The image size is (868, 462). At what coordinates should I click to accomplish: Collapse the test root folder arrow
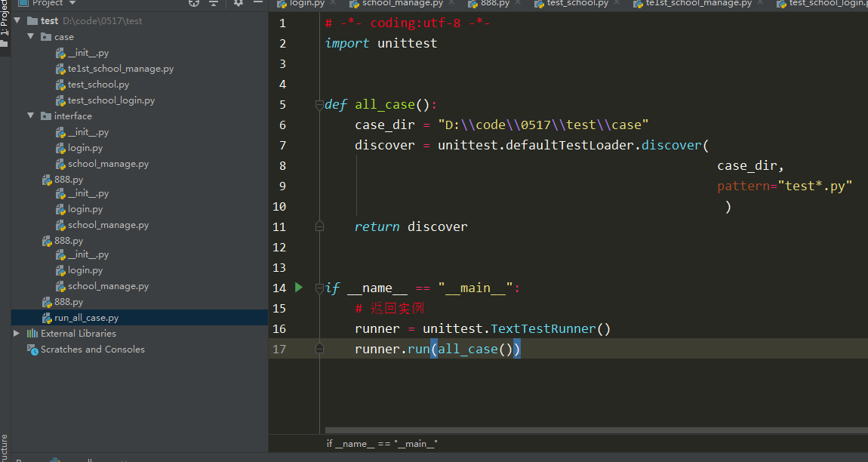click(x=17, y=20)
